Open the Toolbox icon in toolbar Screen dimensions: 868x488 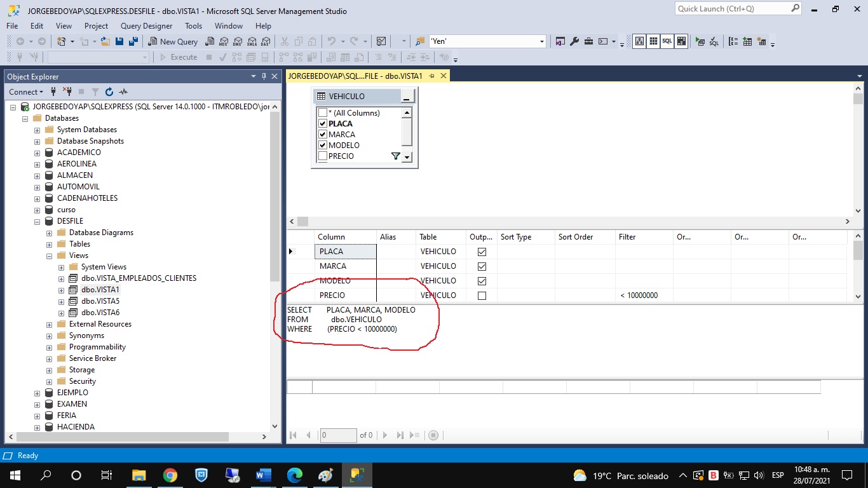[588, 41]
